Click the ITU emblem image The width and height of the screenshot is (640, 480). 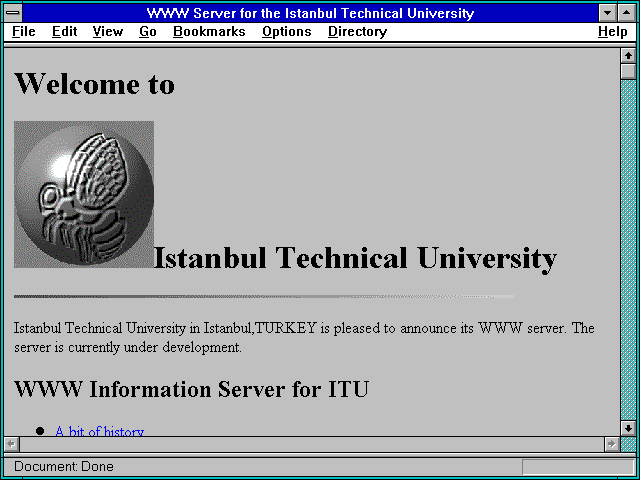click(x=84, y=194)
